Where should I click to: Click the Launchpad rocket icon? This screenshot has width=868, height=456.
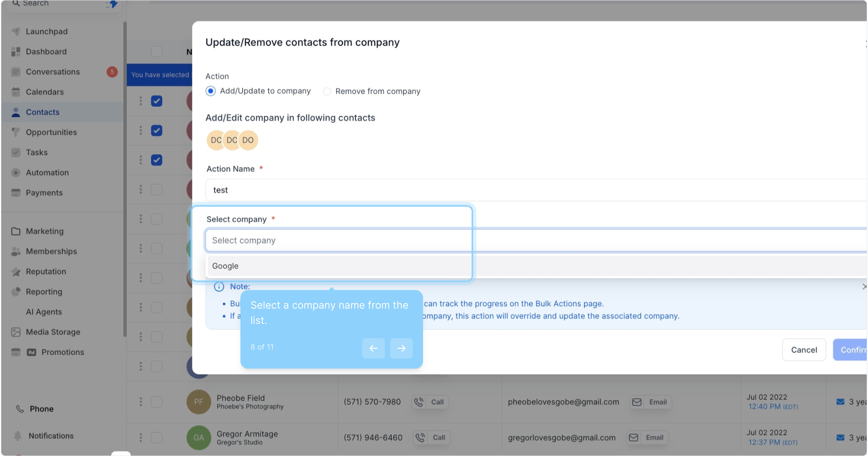coord(16,31)
